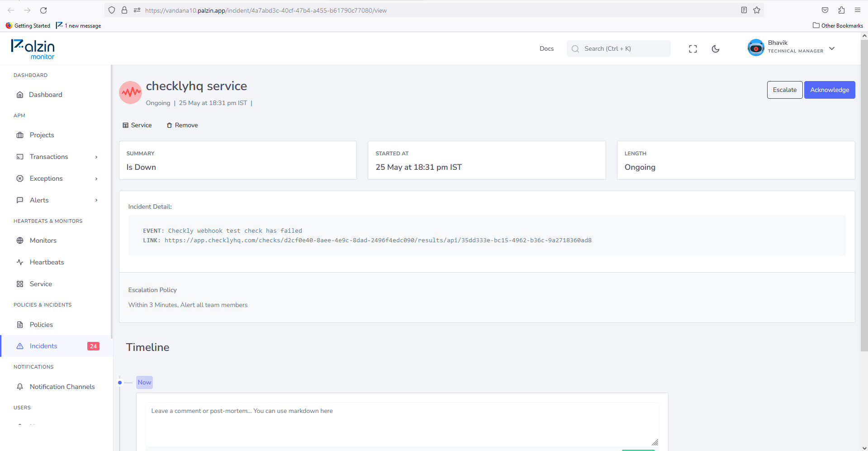
Task: Click the Escalate button
Action: 785,90
